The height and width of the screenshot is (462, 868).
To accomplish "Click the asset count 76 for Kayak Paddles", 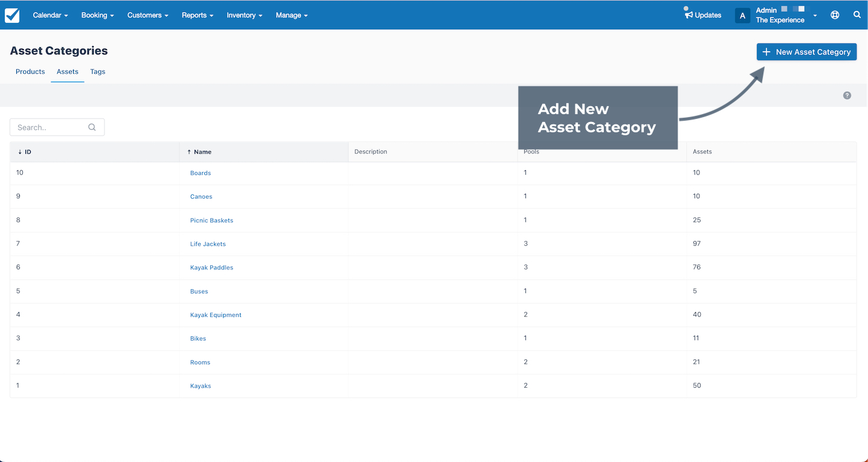I will [697, 267].
